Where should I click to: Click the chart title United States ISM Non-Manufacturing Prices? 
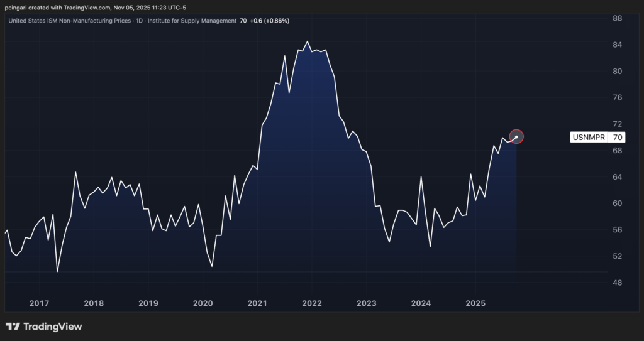coord(76,21)
